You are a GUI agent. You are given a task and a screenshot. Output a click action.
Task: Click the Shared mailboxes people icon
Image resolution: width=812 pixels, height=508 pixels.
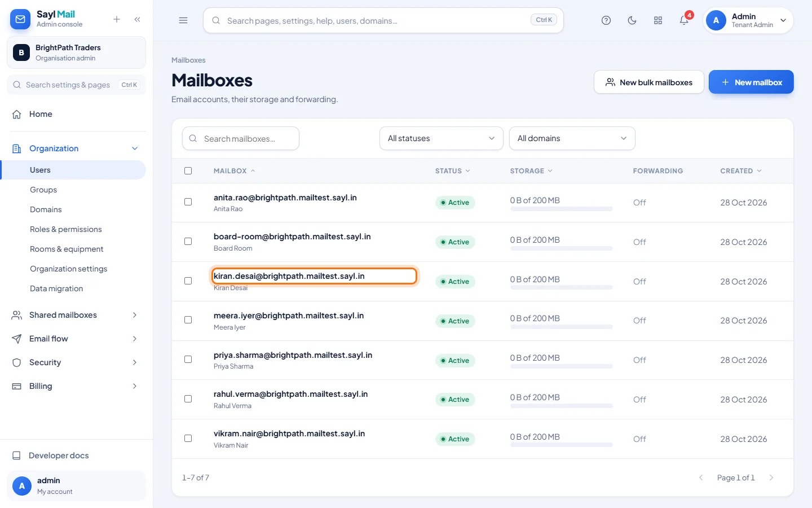click(17, 315)
